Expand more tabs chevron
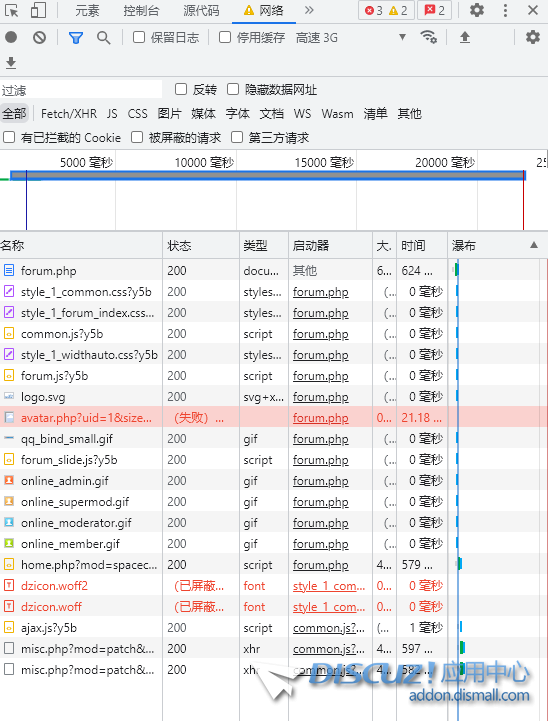Viewport: 548px width, 721px height. (309, 10)
